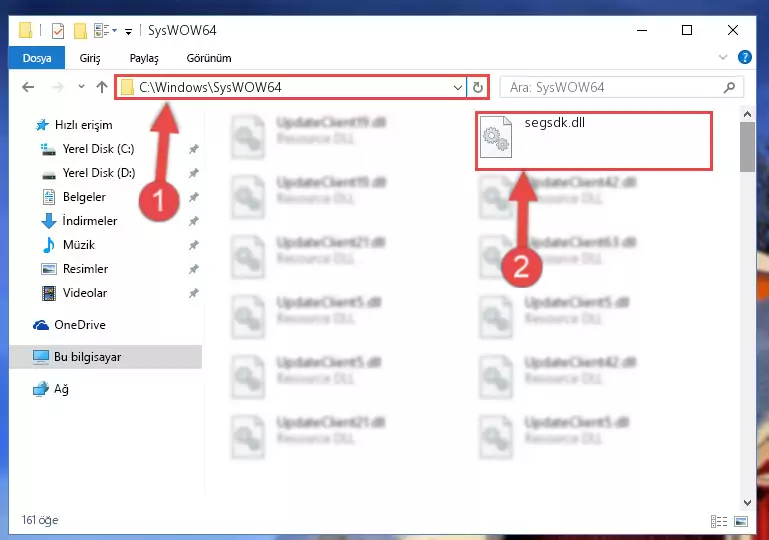Click New folder icon in title bar
Viewport: 769px width, 540px height.
(80, 30)
